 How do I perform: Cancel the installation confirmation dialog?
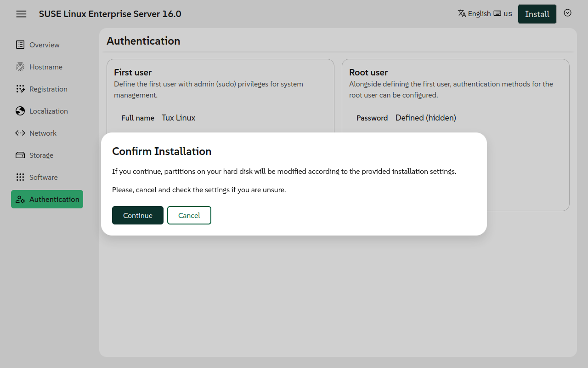[189, 215]
